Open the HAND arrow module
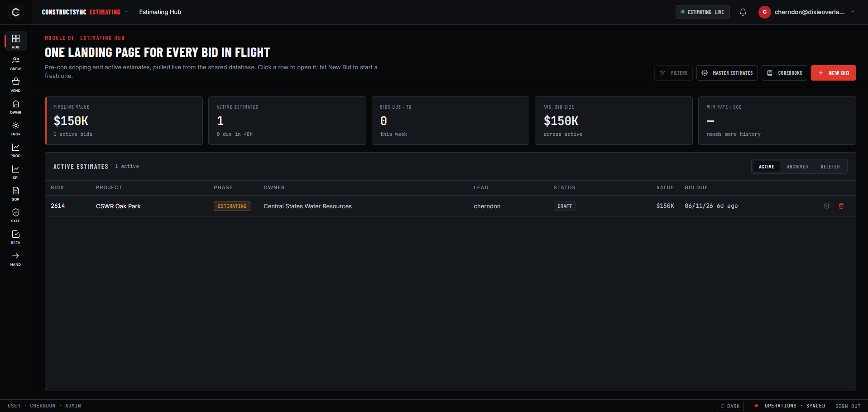The image size is (868, 412). coord(15,259)
